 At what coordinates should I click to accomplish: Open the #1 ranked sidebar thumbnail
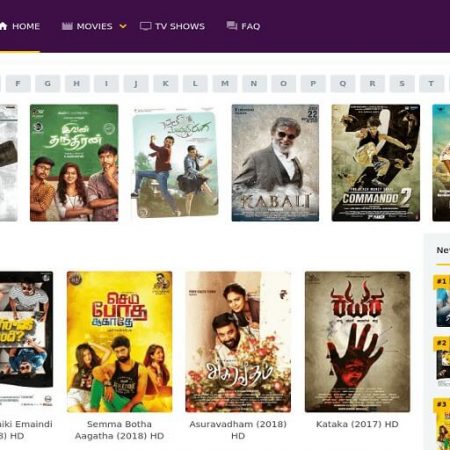click(x=442, y=301)
